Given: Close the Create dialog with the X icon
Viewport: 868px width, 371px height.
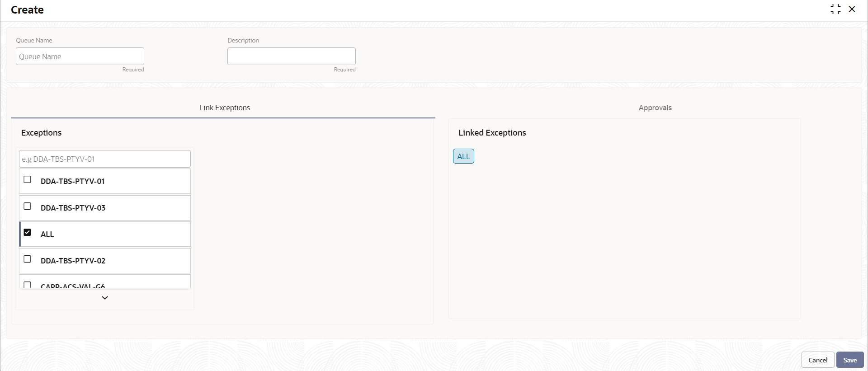Looking at the screenshot, I should pos(852,9).
